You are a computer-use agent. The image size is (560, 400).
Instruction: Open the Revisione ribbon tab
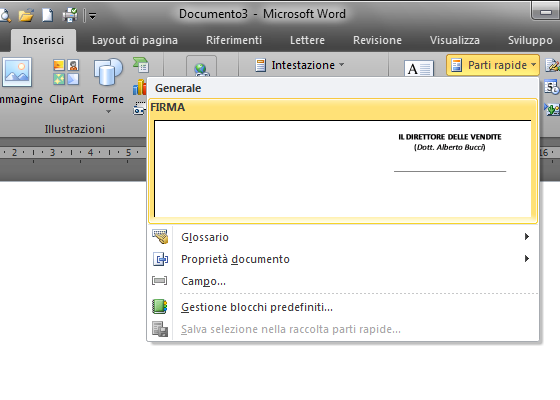coord(377,40)
